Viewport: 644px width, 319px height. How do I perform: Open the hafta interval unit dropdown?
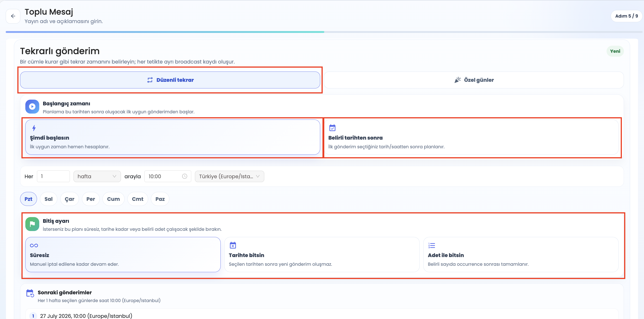[97, 176]
